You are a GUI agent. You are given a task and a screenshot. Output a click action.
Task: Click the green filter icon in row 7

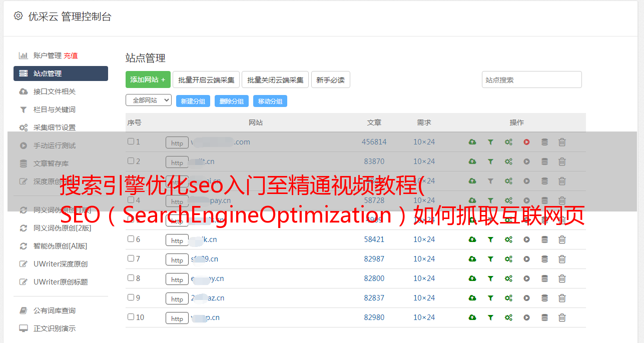coord(490,259)
